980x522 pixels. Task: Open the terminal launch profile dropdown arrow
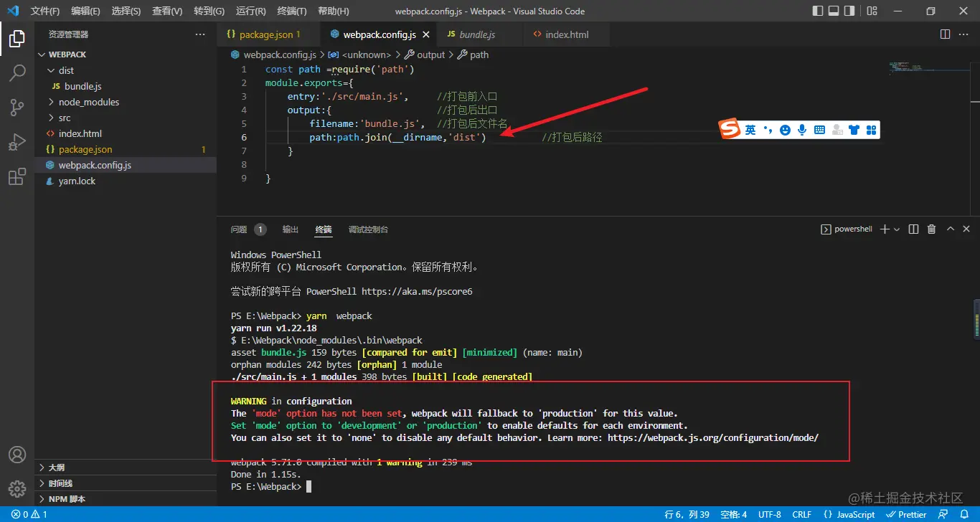coord(897,229)
